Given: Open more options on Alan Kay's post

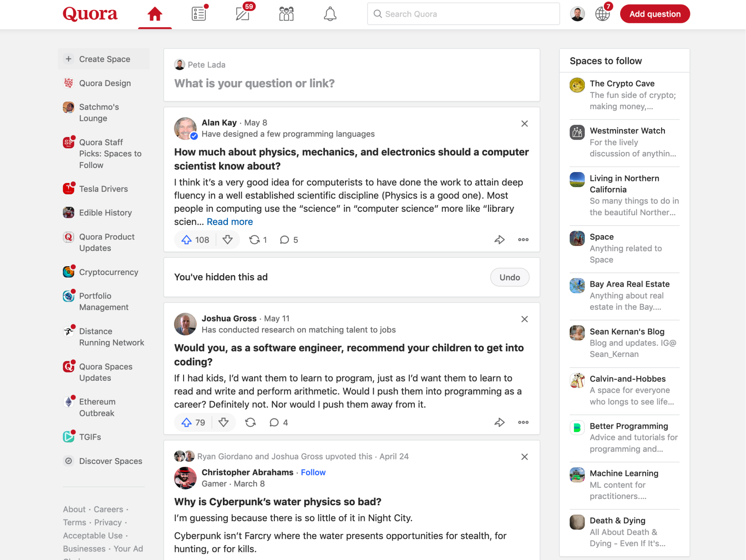Looking at the screenshot, I should click(523, 239).
